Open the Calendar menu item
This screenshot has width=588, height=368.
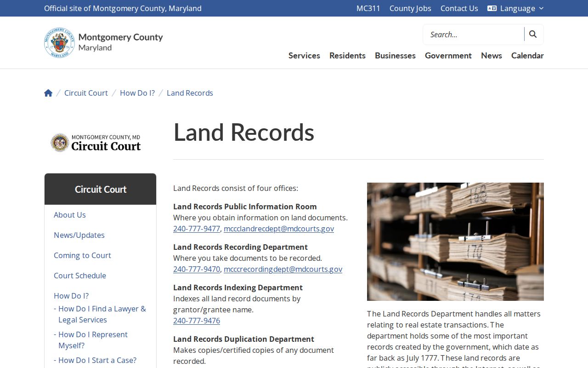coord(527,56)
